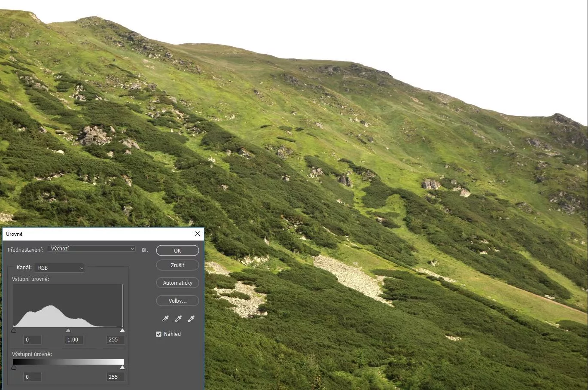The width and height of the screenshot is (588, 390).
Task: Click the gamma 1,00 input field
Action: 74,340
